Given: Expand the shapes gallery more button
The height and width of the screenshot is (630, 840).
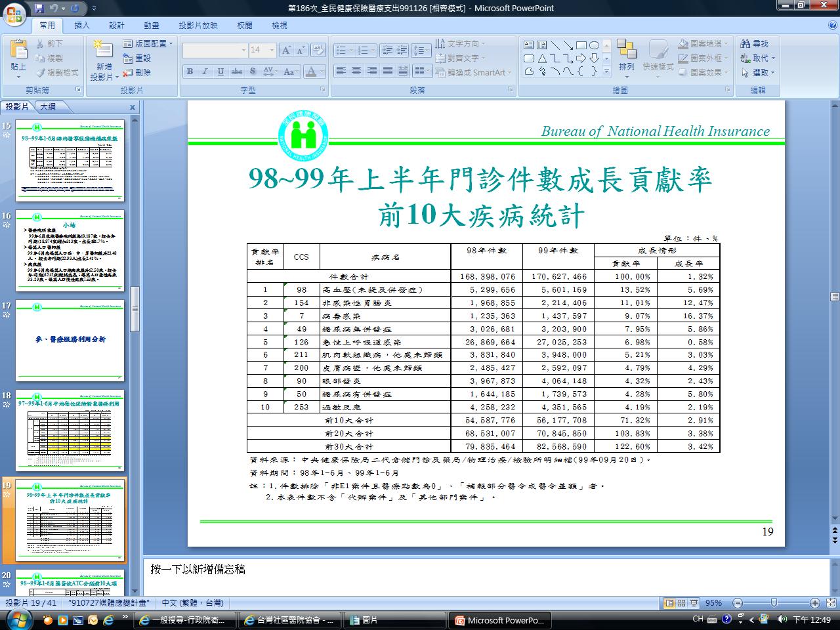Looking at the screenshot, I should tap(606, 71).
